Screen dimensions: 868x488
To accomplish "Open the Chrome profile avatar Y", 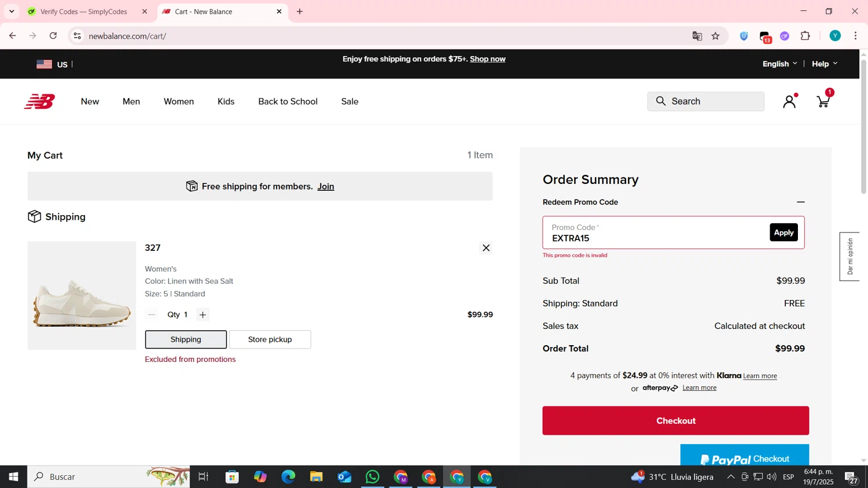I will 835,36.
